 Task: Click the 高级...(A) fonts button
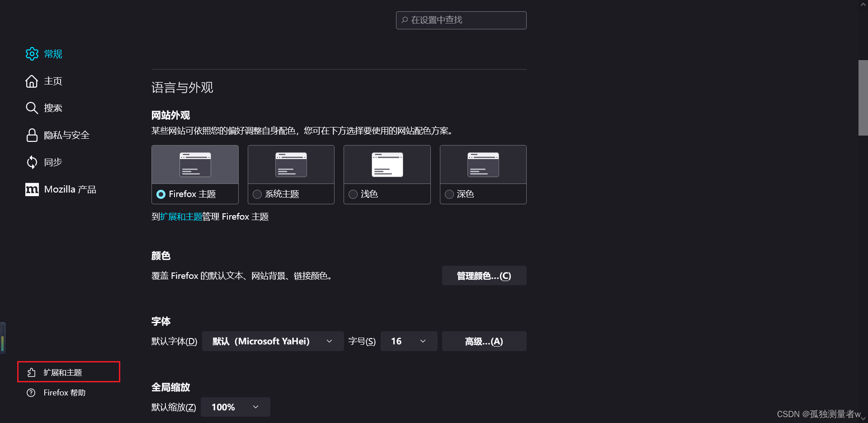point(484,341)
